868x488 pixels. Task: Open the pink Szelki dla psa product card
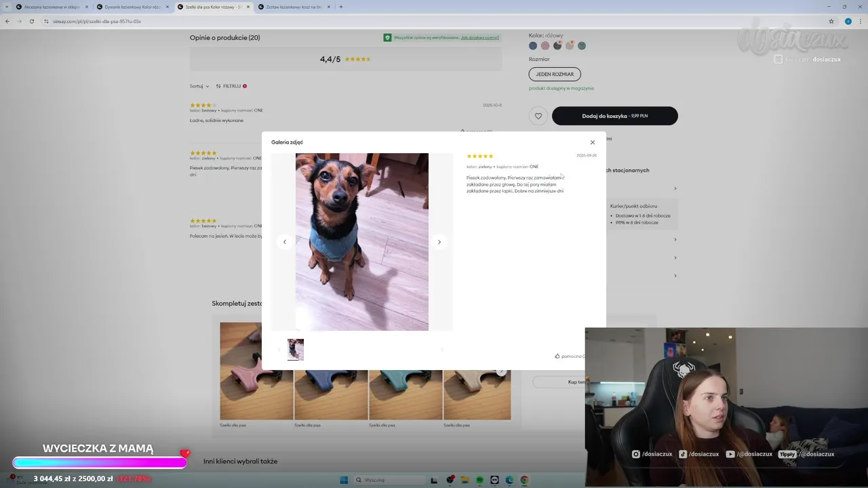click(256, 375)
